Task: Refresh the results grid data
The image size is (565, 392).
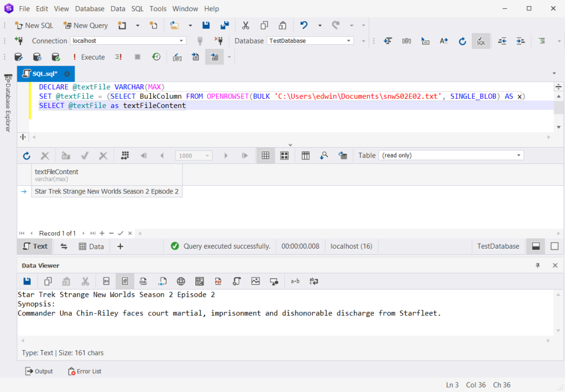Action: pyautogui.click(x=26, y=155)
